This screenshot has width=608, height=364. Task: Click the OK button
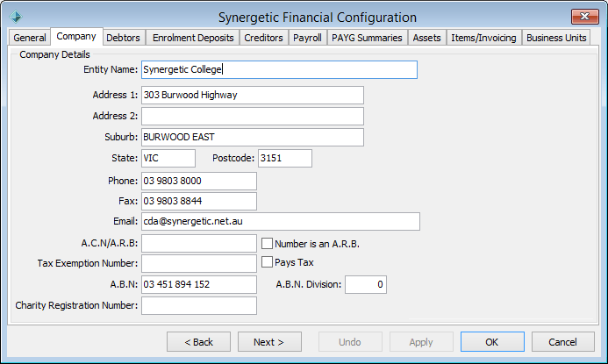[492, 342]
